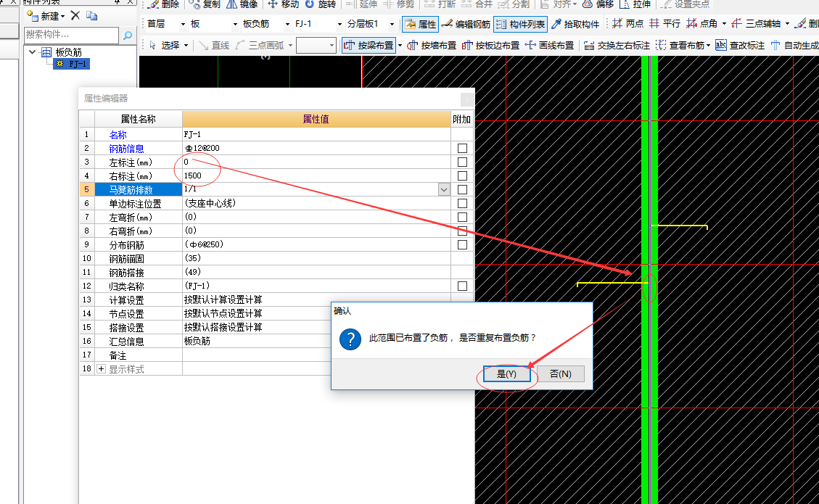Open the 马凳筋排数 value dropdown arrow
The height and width of the screenshot is (504, 819).
(x=444, y=189)
